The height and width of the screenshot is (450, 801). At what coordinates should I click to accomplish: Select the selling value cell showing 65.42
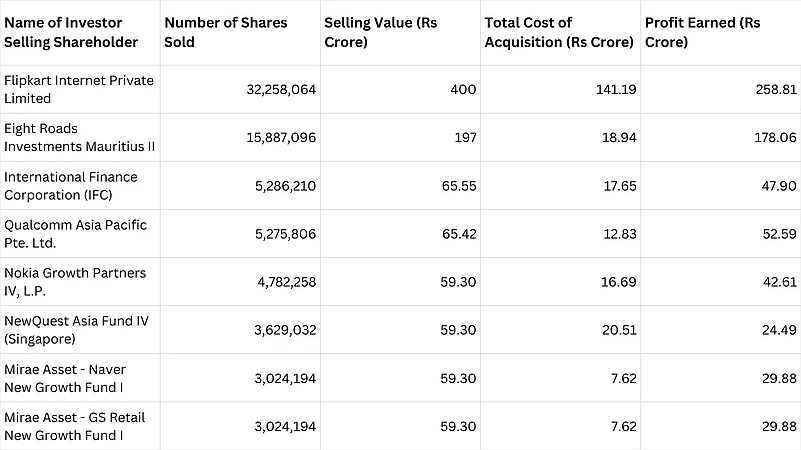pyautogui.click(x=459, y=233)
